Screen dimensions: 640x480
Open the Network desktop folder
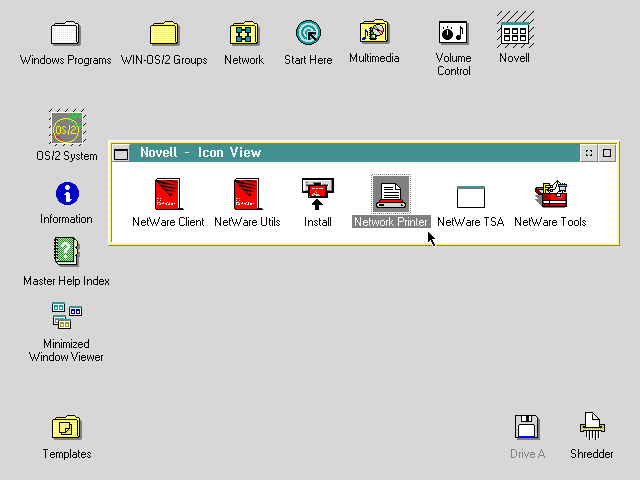(x=244, y=34)
